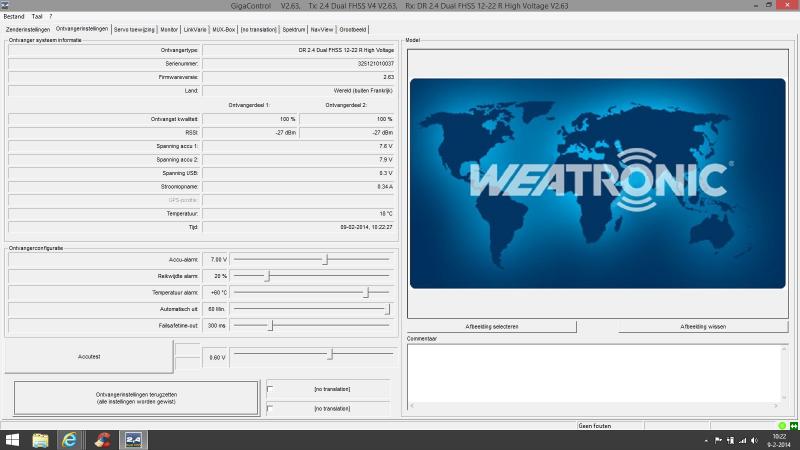The width and height of the screenshot is (800, 450).
Task: Click the Commentaar horizontal scrollbar right arrow
Action: 776,406
